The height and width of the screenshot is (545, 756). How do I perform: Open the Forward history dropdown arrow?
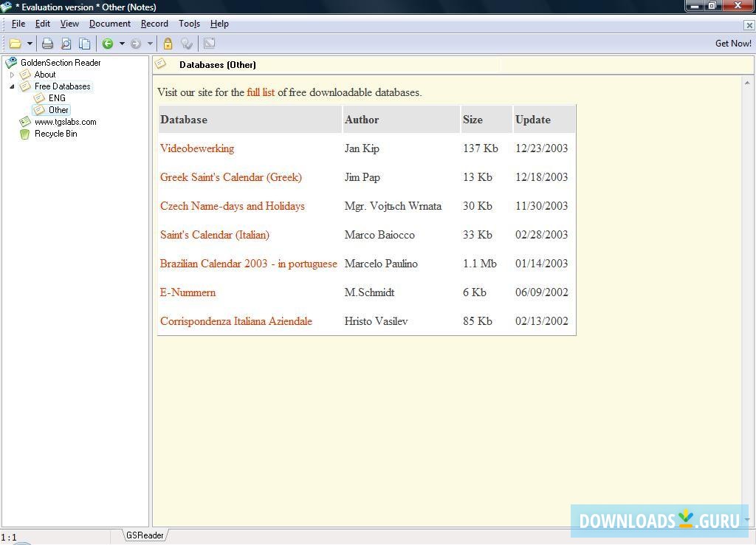pos(150,44)
